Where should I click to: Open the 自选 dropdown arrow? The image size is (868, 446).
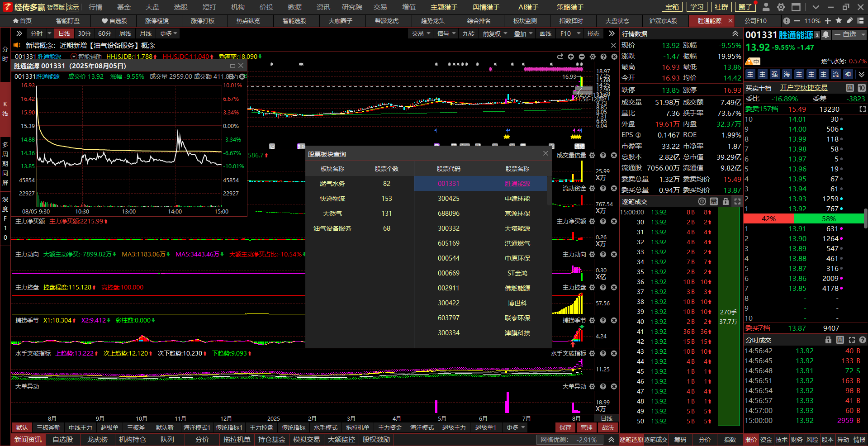pos(862,35)
